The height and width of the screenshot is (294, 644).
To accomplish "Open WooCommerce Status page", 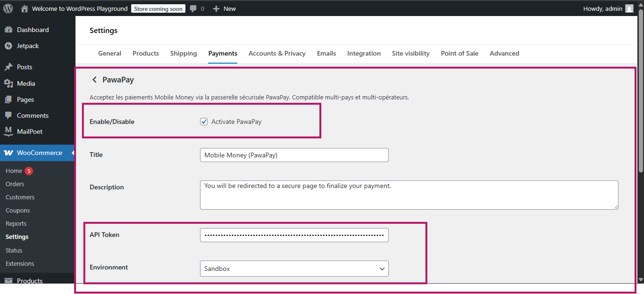I will click(x=14, y=250).
